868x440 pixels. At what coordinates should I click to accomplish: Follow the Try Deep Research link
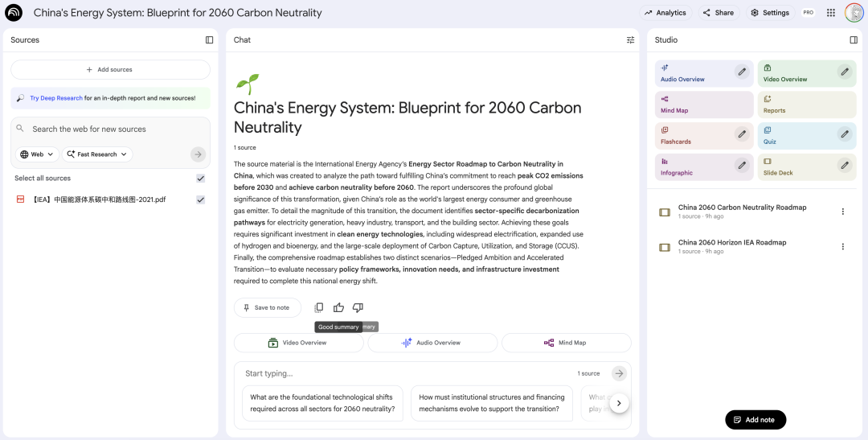click(x=56, y=98)
